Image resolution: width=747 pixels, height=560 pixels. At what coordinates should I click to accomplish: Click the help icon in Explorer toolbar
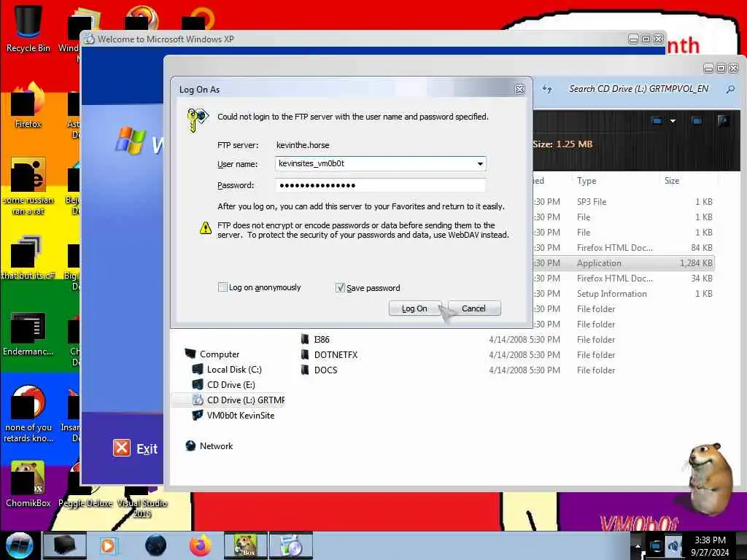click(723, 121)
